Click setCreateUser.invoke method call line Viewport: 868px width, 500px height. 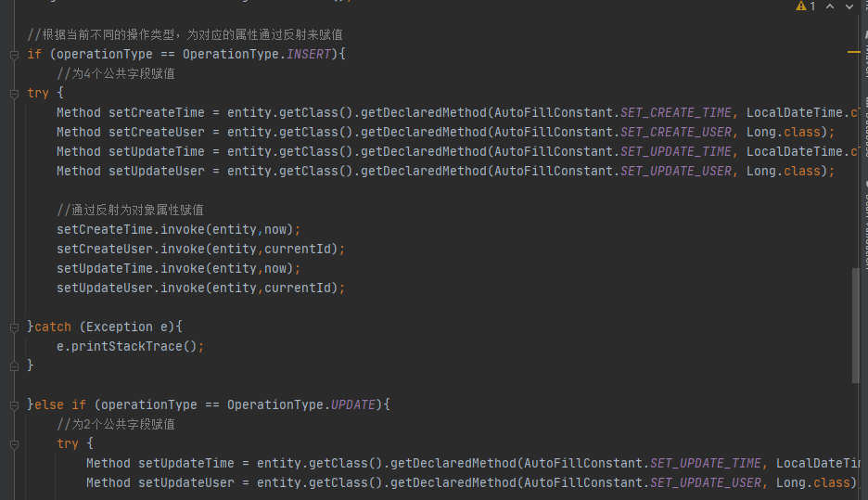coord(200,249)
